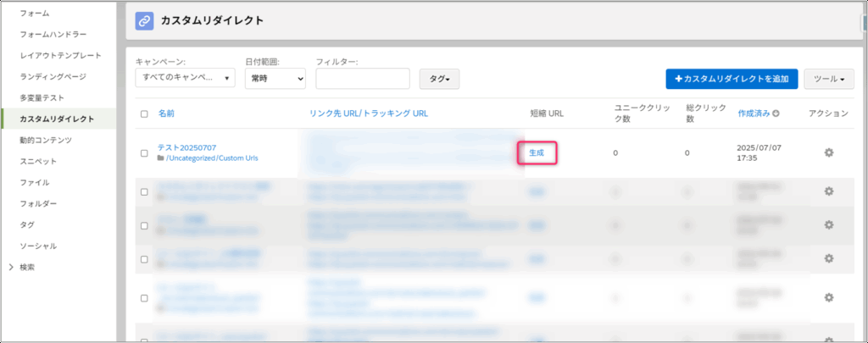The image size is (868, 343).
Task: Click the folder icon under テスト20250707
Action: (x=161, y=158)
